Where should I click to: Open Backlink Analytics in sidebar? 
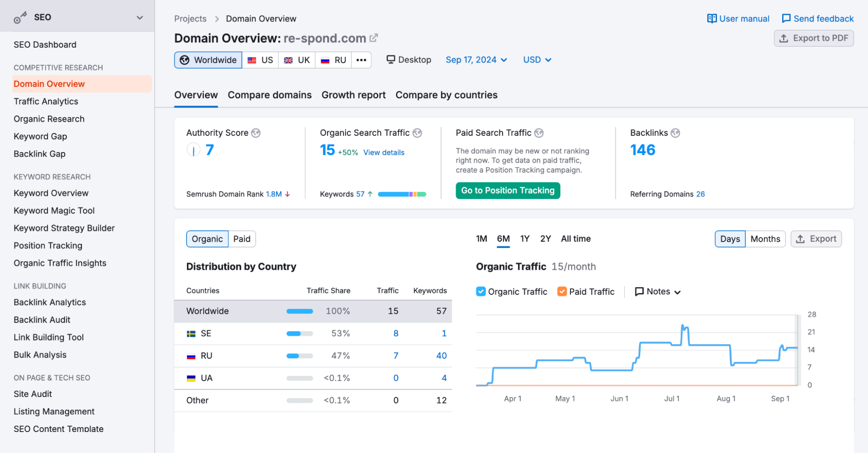(50, 303)
